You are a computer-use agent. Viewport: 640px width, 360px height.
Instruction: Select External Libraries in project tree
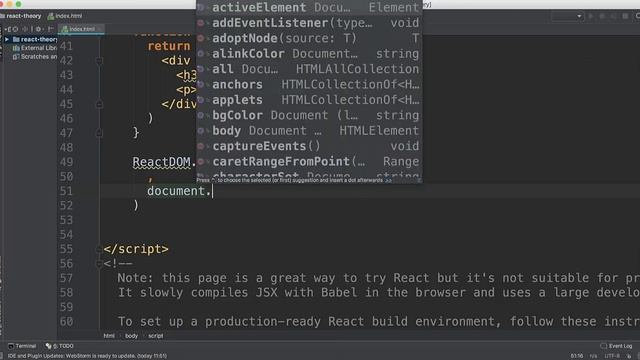pos(35,48)
